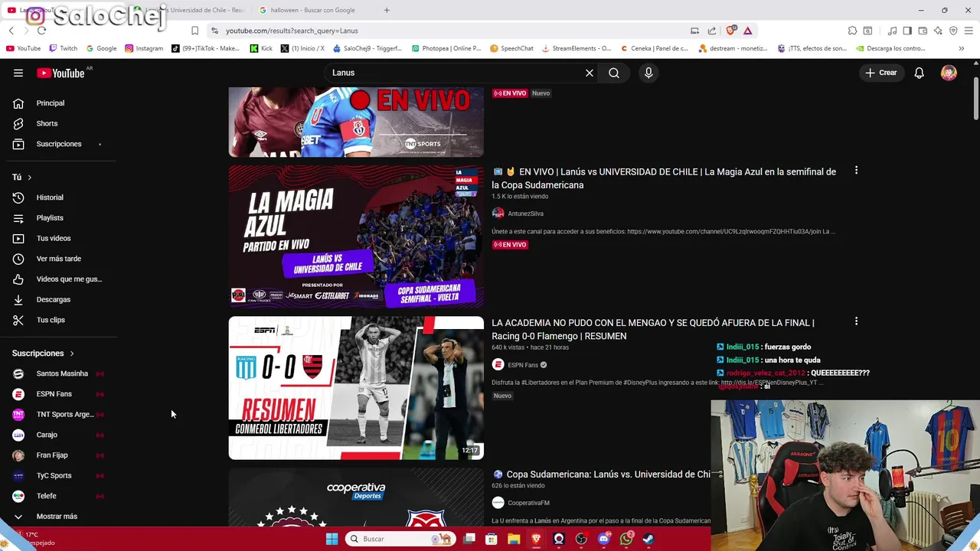This screenshot has width=980, height=551.
Task: Open the notifications bell
Action: [920, 73]
